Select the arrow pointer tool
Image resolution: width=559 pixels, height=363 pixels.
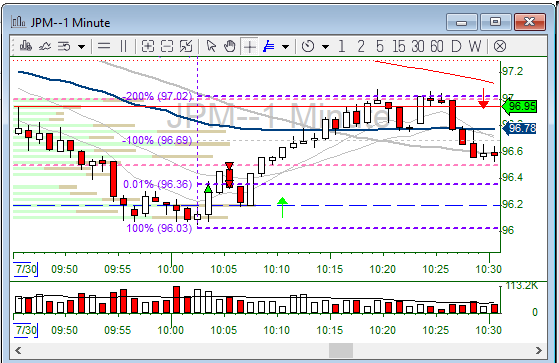click(x=211, y=46)
